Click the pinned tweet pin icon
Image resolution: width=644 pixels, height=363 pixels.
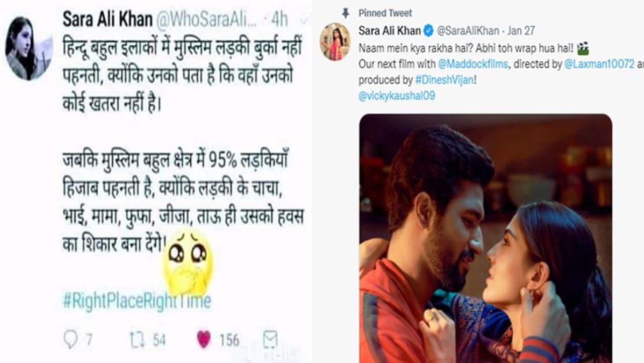pos(345,13)
